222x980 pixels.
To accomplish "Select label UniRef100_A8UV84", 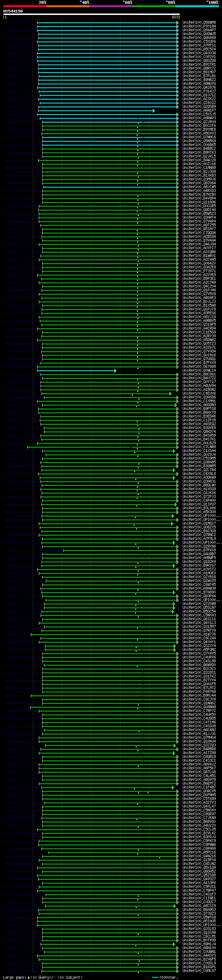I will click(x=199, y=386).
